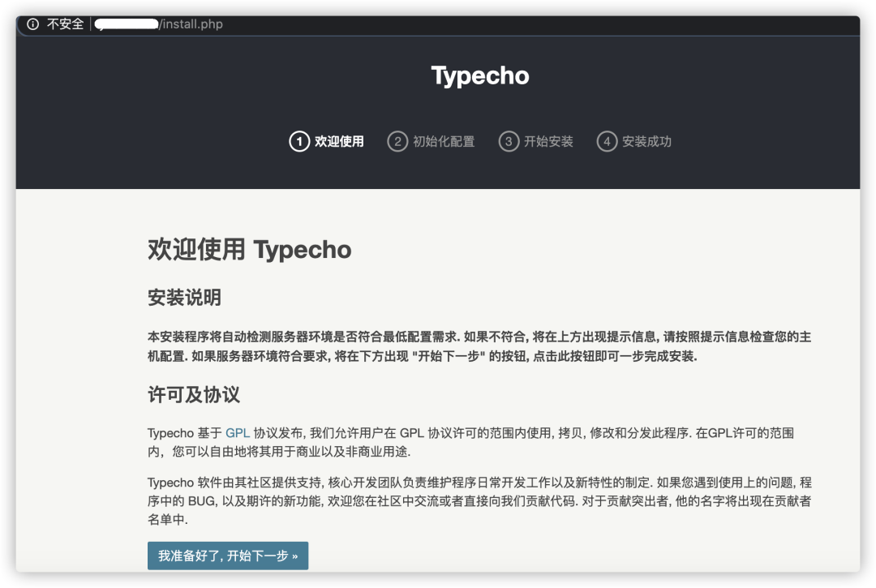Click the Typecho logo title

(x=480, y=75)
